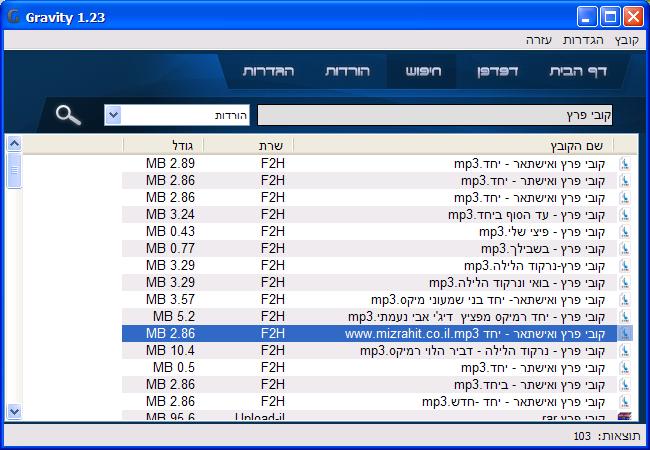Click the file icon of the 0.5 MB row
The image size is (650, 450).
[624, 368]
